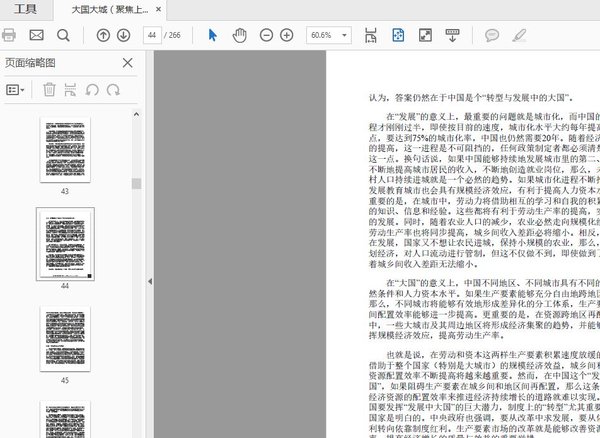This screenshot has height=438, width=600.
Task: Open the 60.6% zoom dropdown
Action: pos(328,35)
